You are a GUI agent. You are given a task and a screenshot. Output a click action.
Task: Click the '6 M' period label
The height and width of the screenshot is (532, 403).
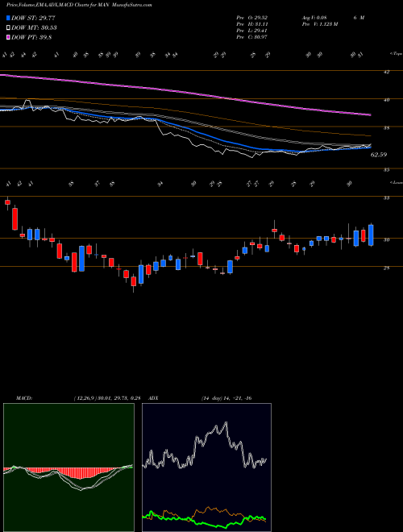click(359, 18)
